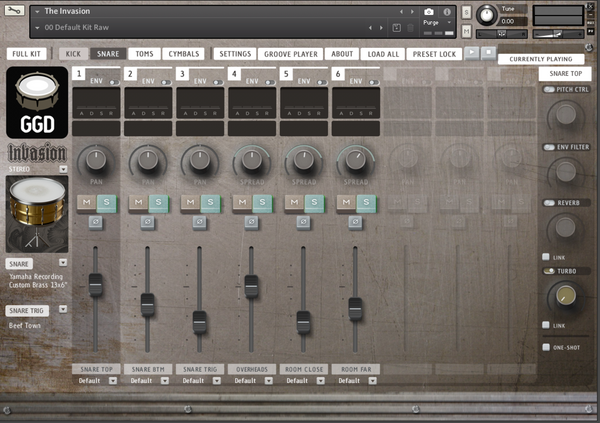Click the Snare Top fader handle
This screenshot has height=423, width=600.
tap(96, 285)
